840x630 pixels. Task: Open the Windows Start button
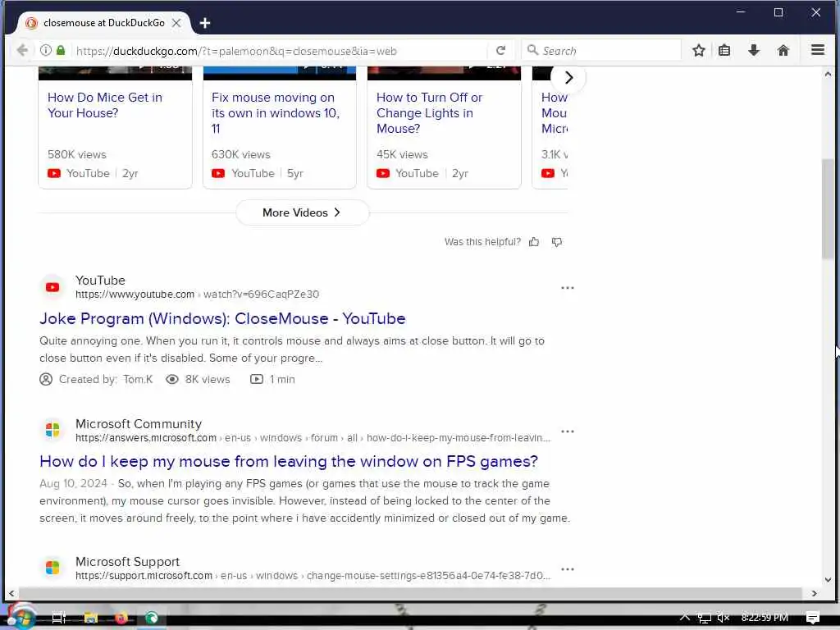click(21, 617)
